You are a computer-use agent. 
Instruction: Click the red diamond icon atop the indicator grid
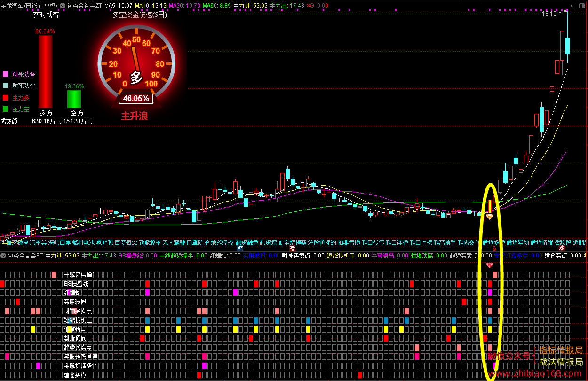(490, 265)
